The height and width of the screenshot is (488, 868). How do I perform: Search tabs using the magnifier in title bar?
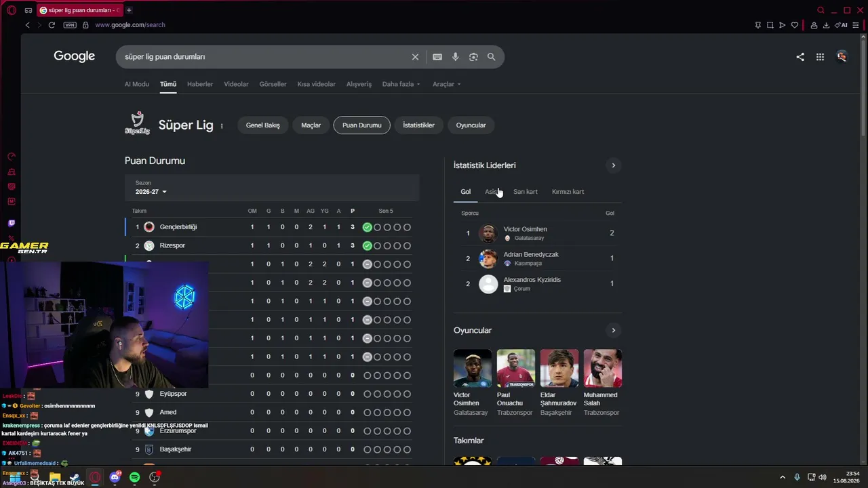[821, 10]
